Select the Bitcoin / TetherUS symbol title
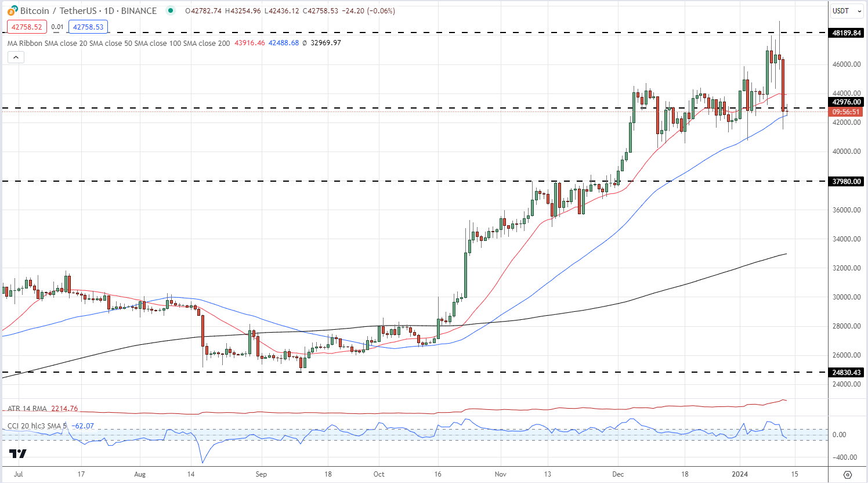The image size is (868, 483). click(x=88, y=10)
